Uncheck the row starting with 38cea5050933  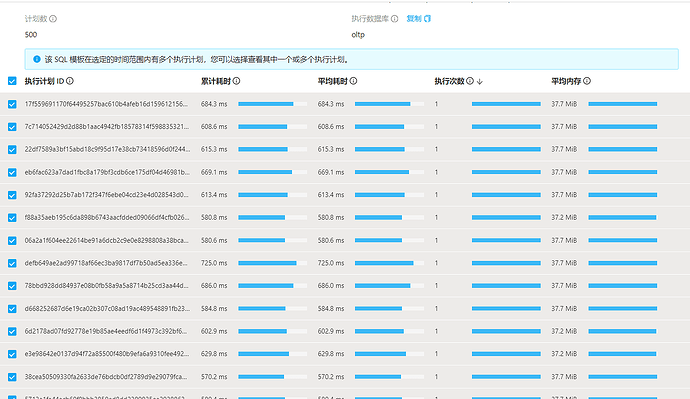pos(12,377)
